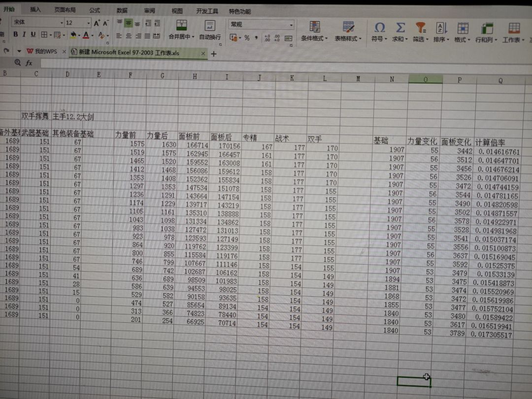Apply currency format icon
The image size is (532, 399).
[233, 37]
